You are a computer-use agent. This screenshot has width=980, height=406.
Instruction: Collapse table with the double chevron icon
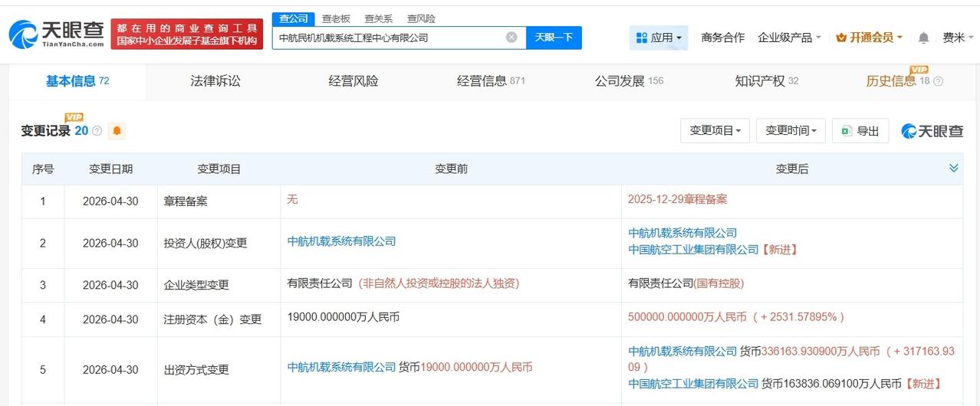[954, 168]
